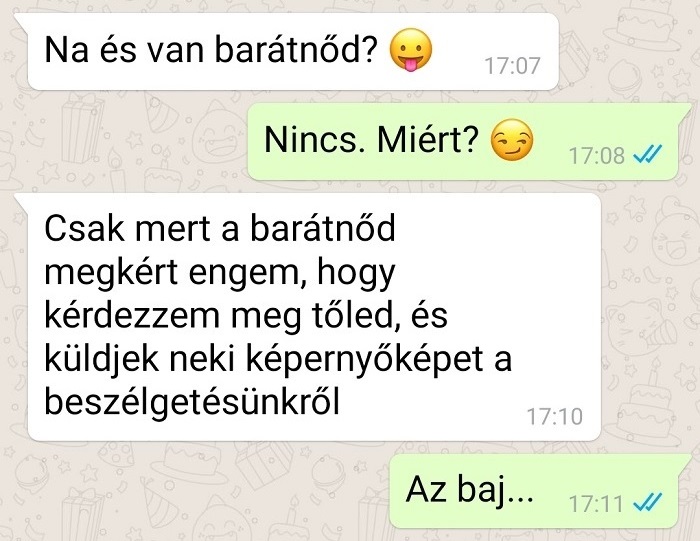
Task: Click the smirking emoji after 'Miért?'
Action: [512, 140]
